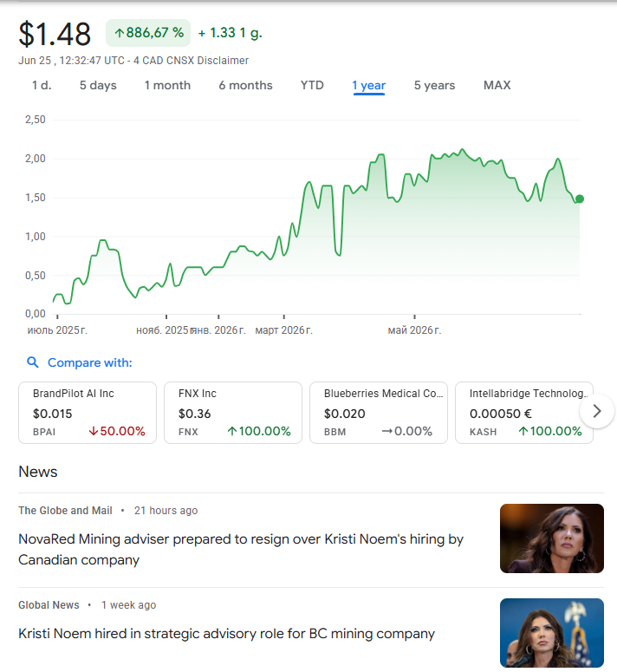Show the MAX chart range
The height and width of the screenshot is (672, 617).
tap(497, 85)
